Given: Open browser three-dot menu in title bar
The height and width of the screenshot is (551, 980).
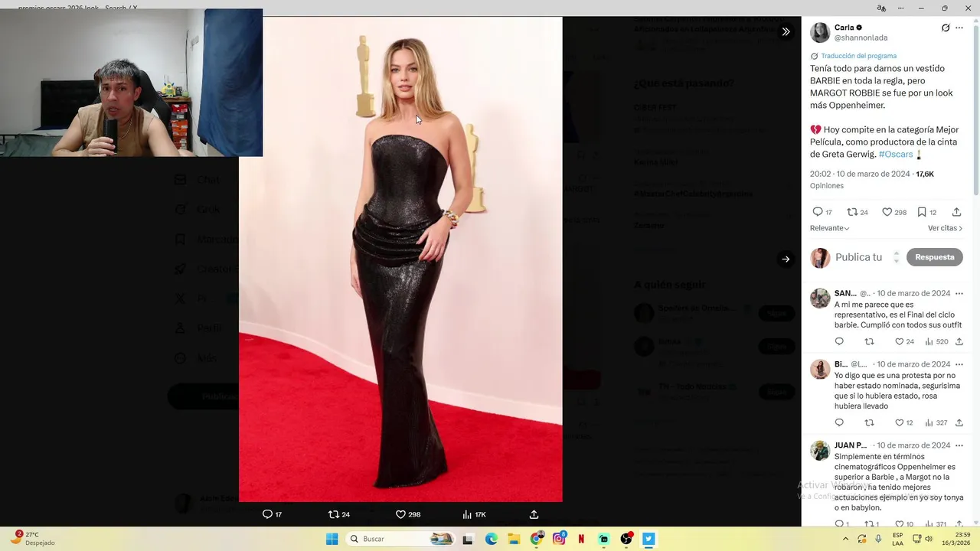Looking at the screenshot, I should (901, 8).
